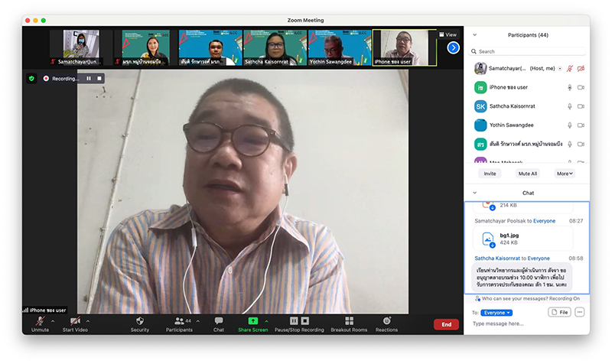Open Breakout Rooms grid icon
612x364 pixels.
coord(350,320)
